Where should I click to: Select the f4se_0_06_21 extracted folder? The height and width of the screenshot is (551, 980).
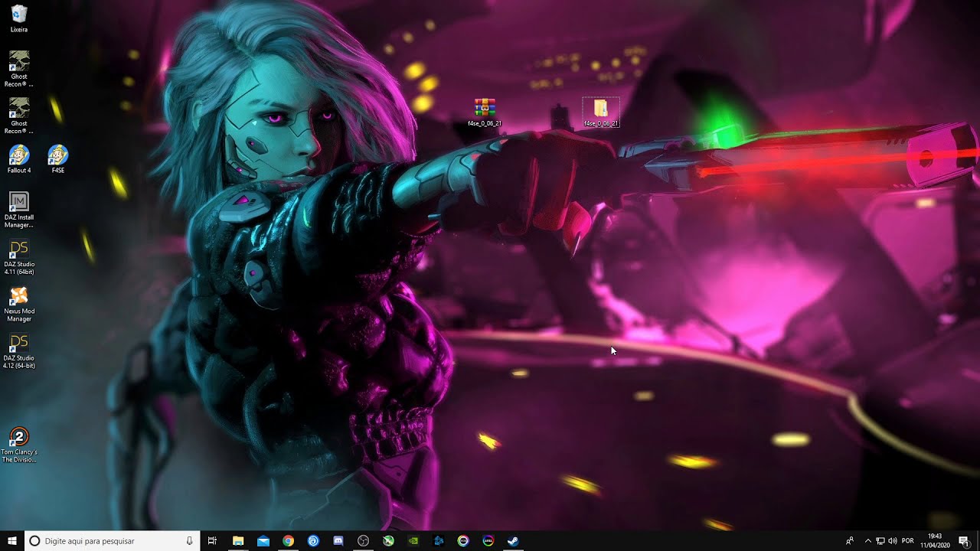click(601, 112)
